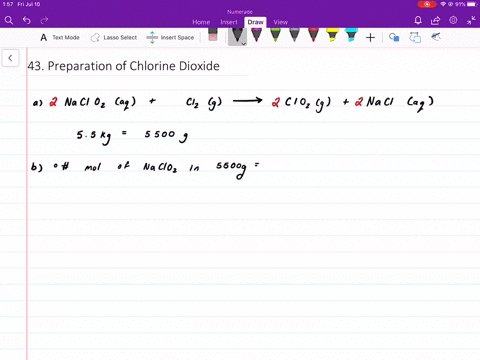480x360 pixels.
Task: Click the redo arrow icon
Action: 44,21
